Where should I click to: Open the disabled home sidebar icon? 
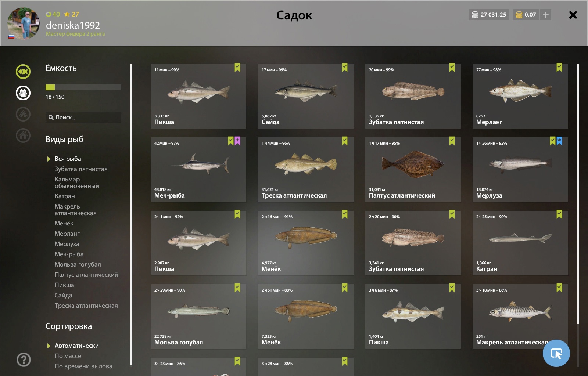point(23,135)
